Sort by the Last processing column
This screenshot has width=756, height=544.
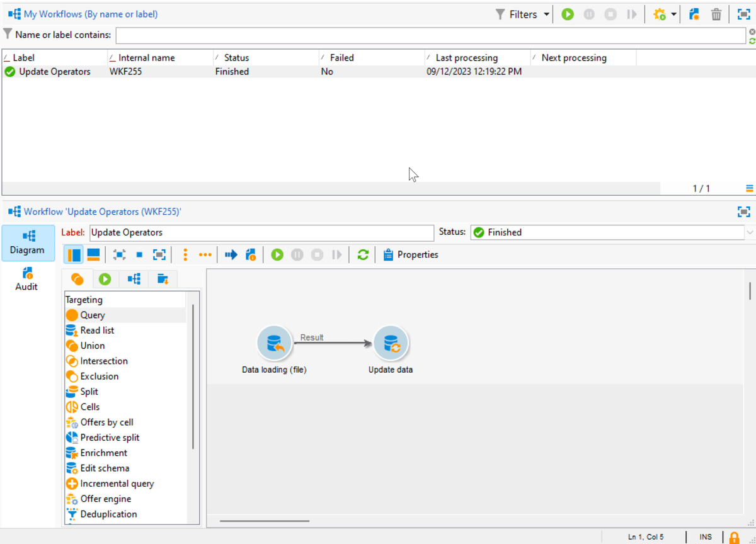coord(478,57)
